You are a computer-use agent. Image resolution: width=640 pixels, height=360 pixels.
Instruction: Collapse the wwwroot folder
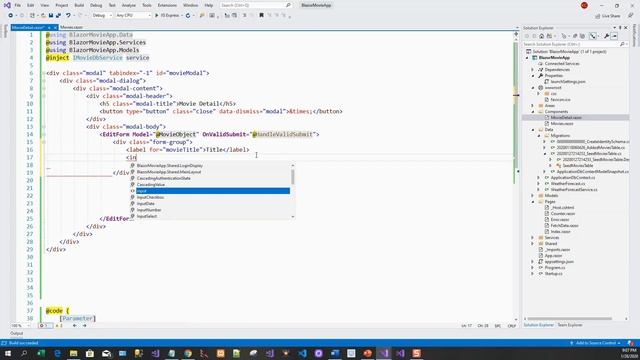tap(533, 88)
